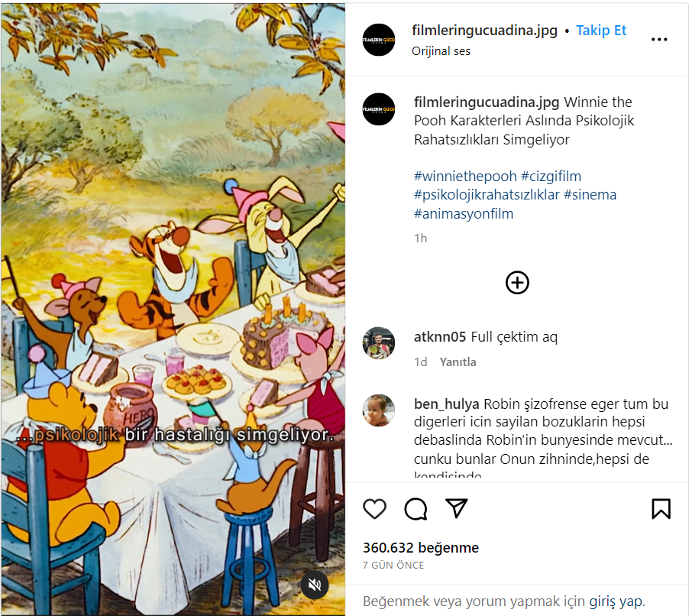Open the #sinema hashtag
Viewport: 692px width, 616px height.
[x=590, y=195]
